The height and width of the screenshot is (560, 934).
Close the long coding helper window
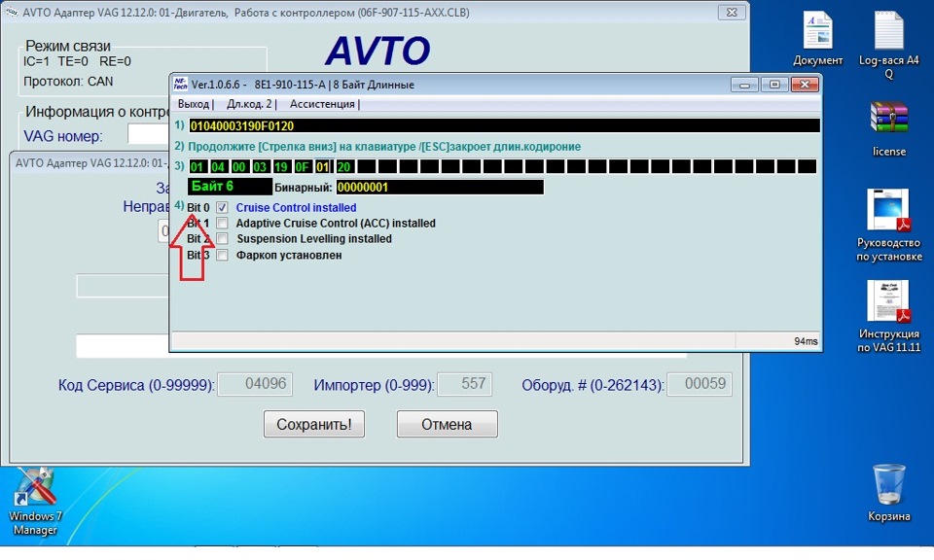(805, 85)
